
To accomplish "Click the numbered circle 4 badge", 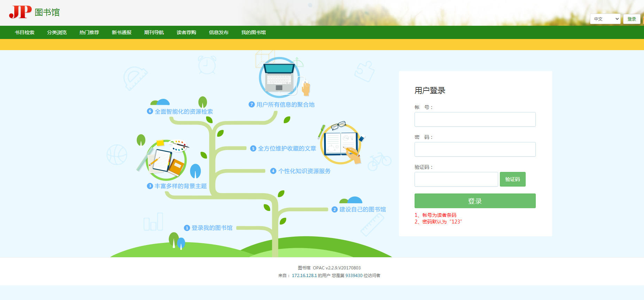I will (273, 171).
